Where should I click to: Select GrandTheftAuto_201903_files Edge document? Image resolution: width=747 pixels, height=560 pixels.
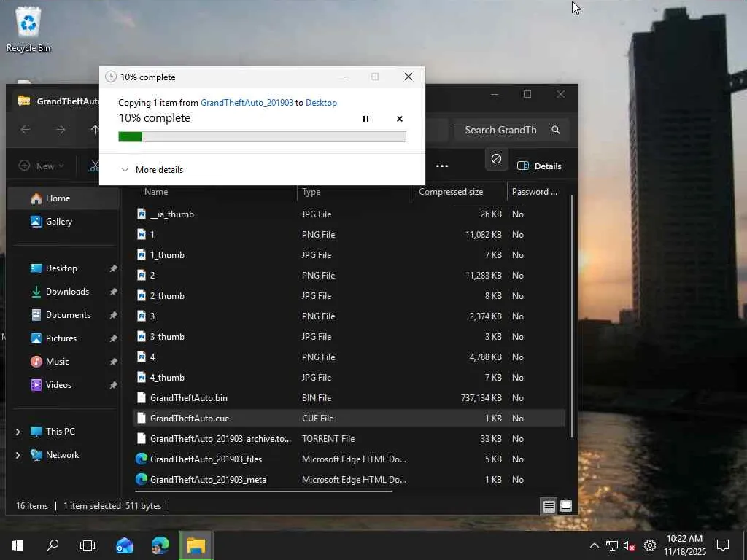349,459
